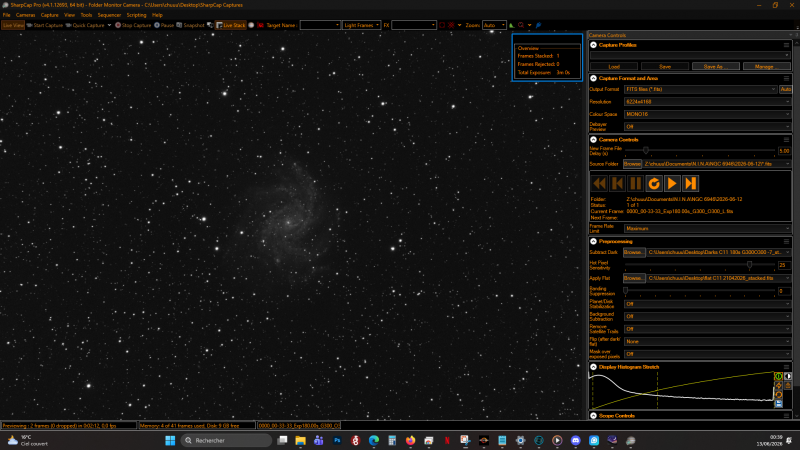
Task: Pause folder monitor playback
Action: pos(636,183)
